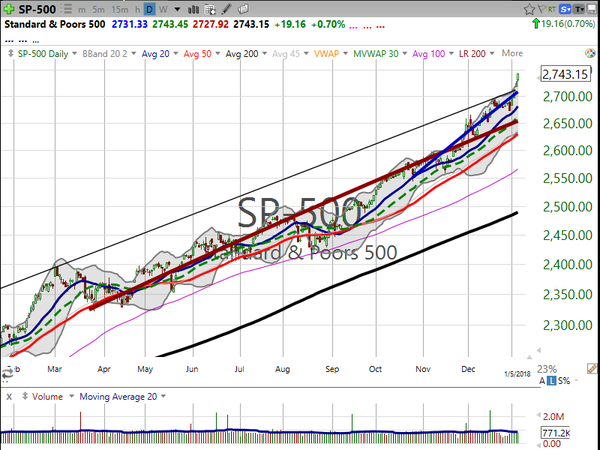This screenshot has height=450, width=600.
Task: Expand the Avg 50 dropdown arrow
Action: click(x=218, y=54)
